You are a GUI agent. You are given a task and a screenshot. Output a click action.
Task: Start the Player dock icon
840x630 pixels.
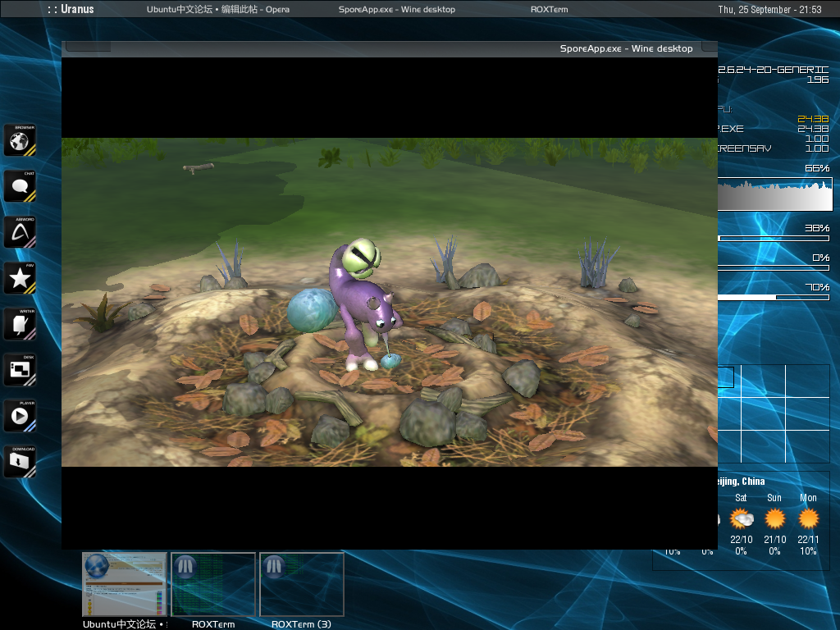coord(20,416)
